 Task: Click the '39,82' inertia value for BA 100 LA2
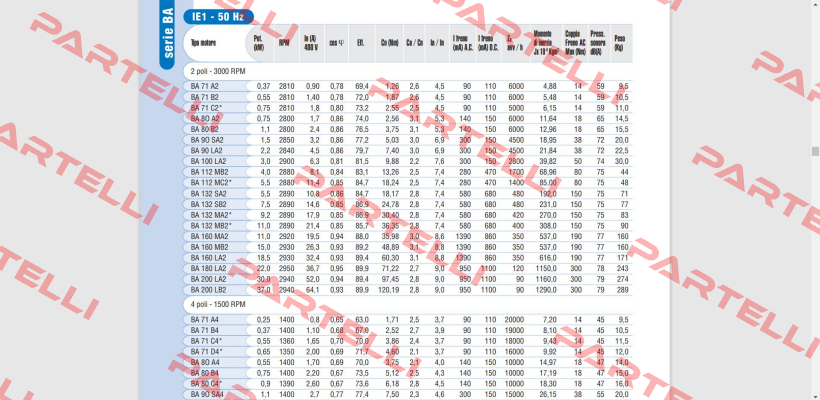pos(548,161)
